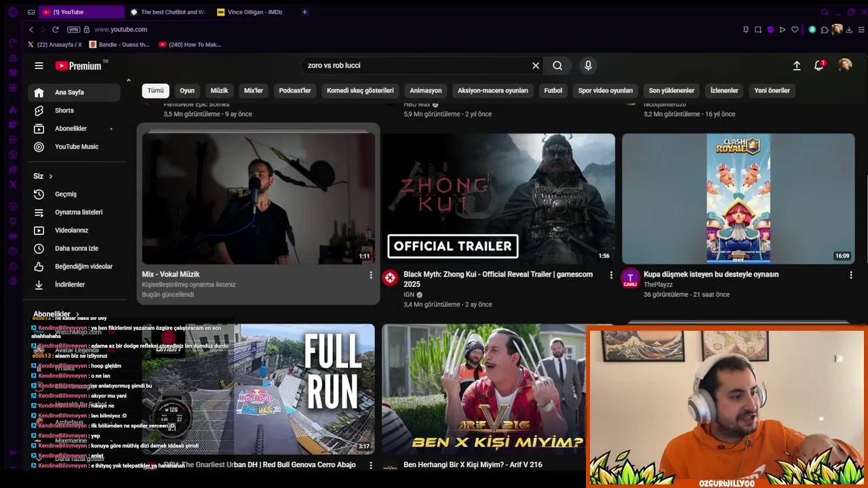Screen dimensions: 868x488
Task: Select the (1) YouTube tab
Action: click(x=81, y=12)
